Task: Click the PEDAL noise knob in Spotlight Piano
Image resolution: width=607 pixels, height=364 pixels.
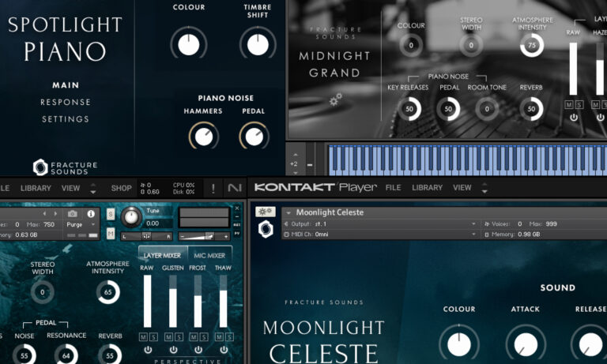Action: point(254,137)
